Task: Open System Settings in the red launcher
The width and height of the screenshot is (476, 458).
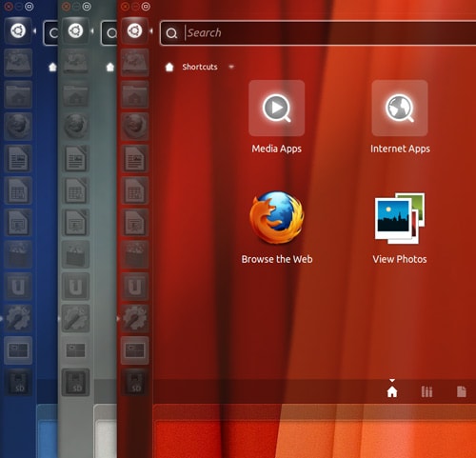Action: pyautogui.click(x=134, y=318)
